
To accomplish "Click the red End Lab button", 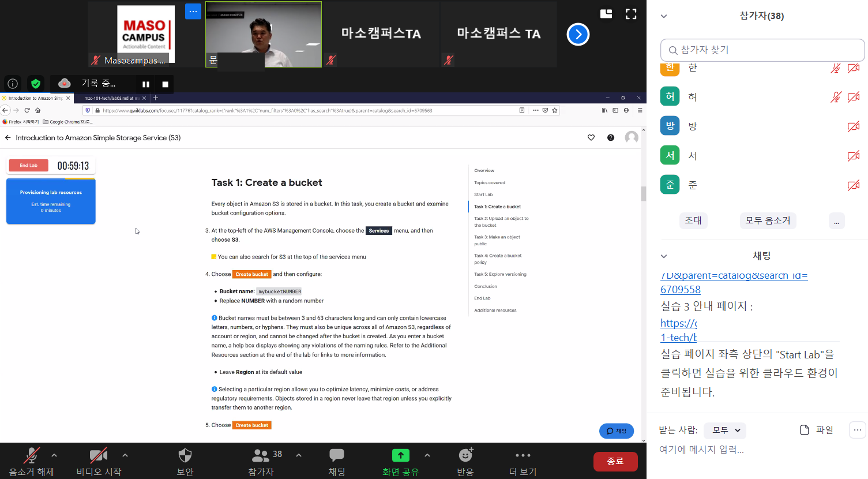I will tap(29, 166).
